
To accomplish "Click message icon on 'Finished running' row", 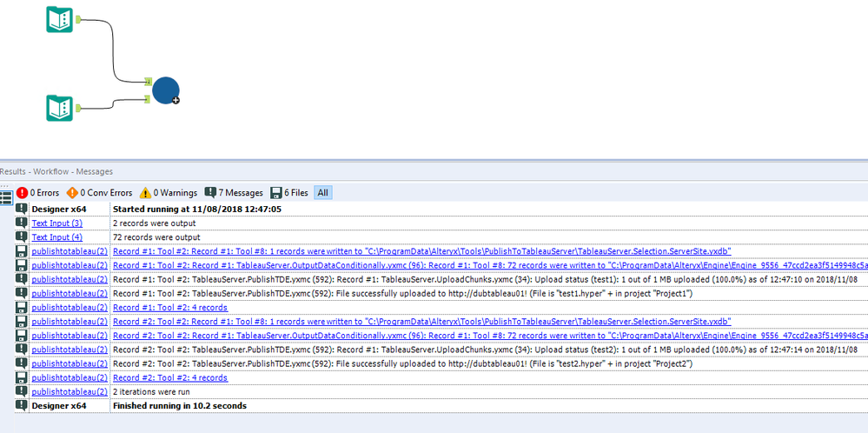I will (x=22, y=405).
